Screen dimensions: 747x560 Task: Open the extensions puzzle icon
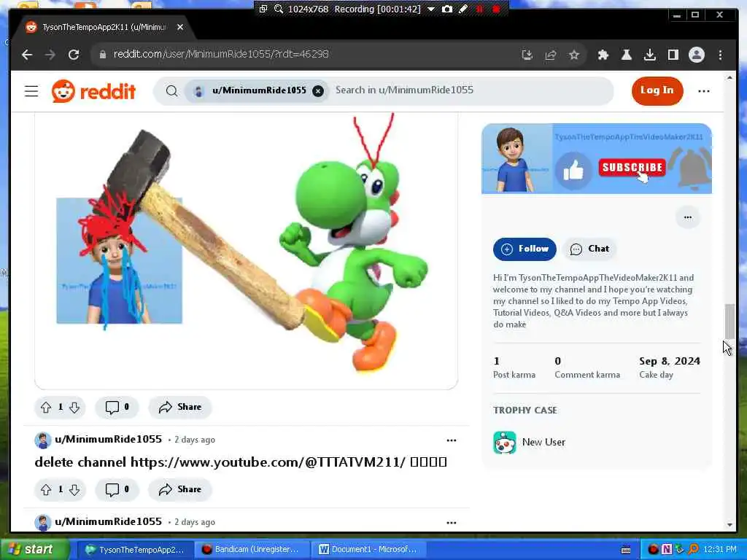point(603,55)
